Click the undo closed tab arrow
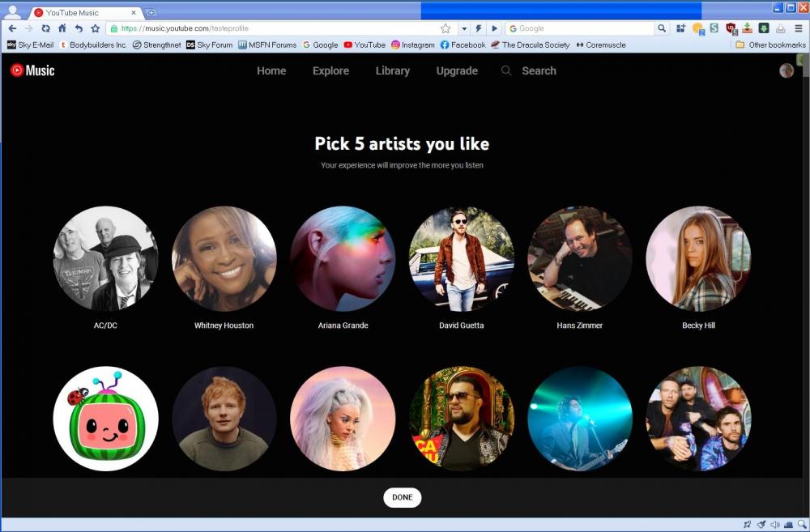This screenshot has height=532, width=810. pyautogui.click(x=79, y=28)
